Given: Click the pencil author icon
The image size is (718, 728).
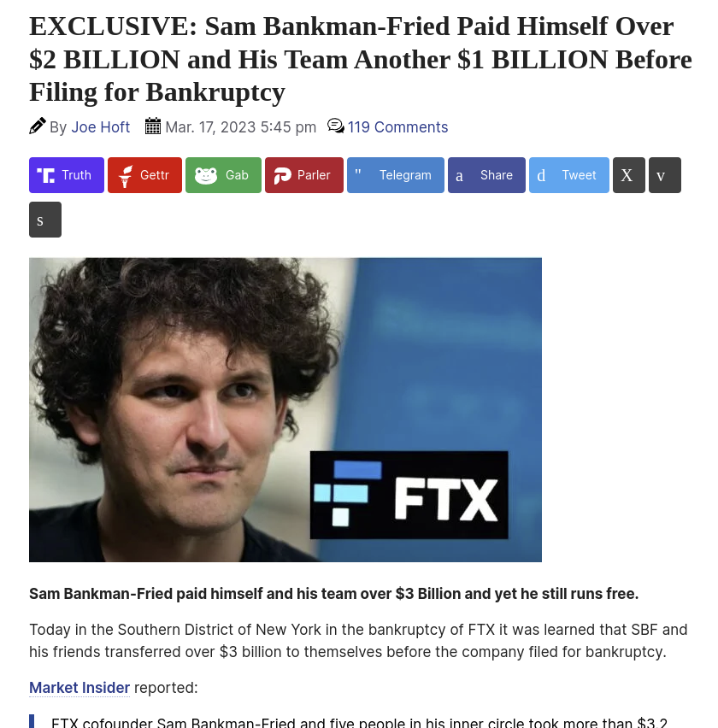Looking at the screenshot, I should coord(37,126).
